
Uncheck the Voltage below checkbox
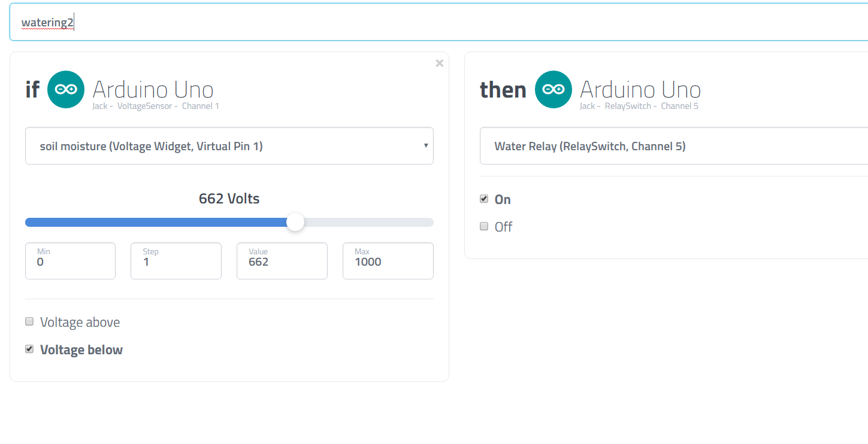click(x=29, y=349)
